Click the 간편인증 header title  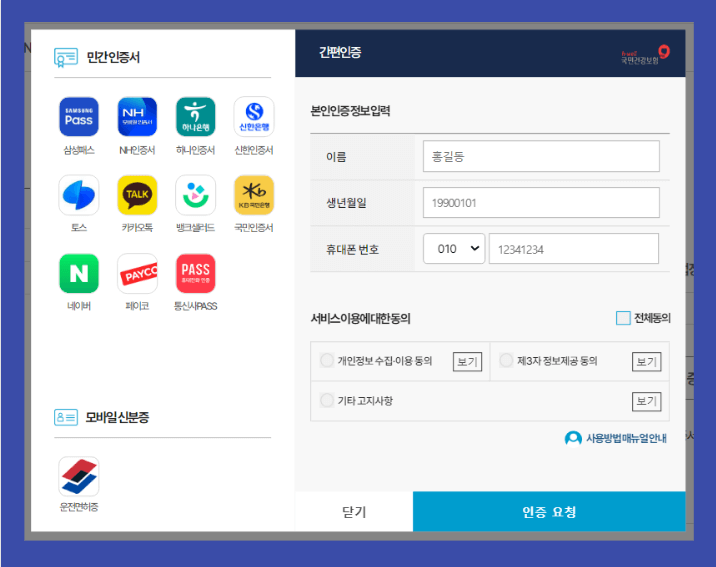tap(340, 52)
